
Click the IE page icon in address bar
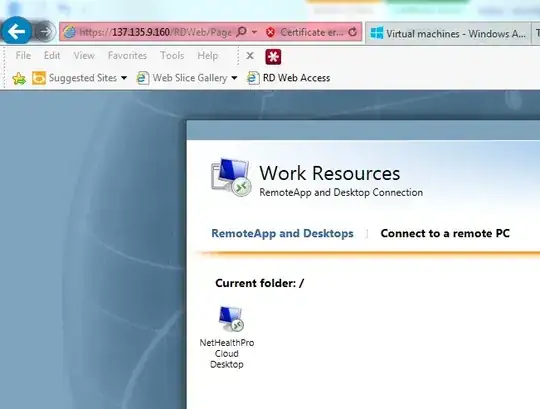pos(70,32)
